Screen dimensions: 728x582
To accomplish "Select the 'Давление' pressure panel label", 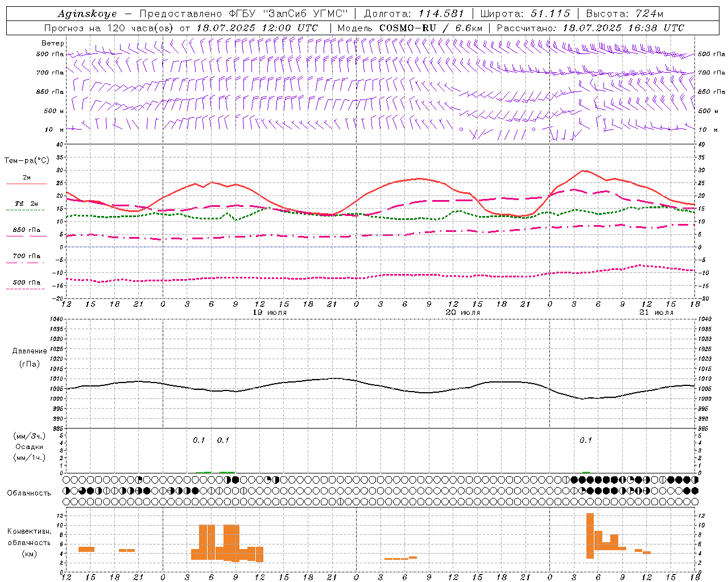I will pos(30,351).
